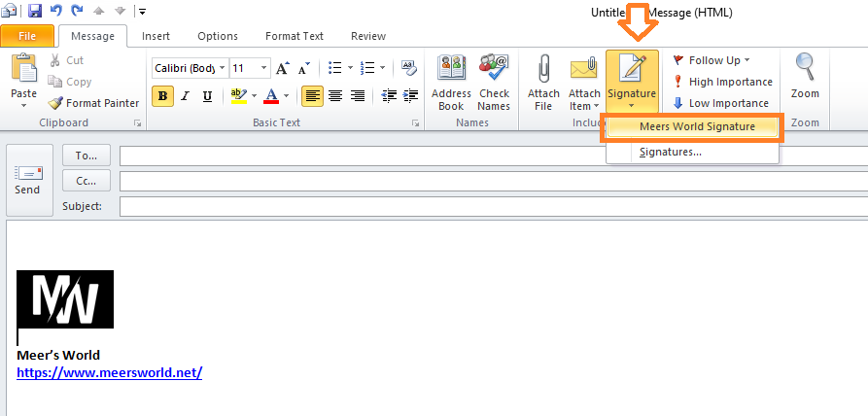Select the MW logo image in signature

click(65, 299)
